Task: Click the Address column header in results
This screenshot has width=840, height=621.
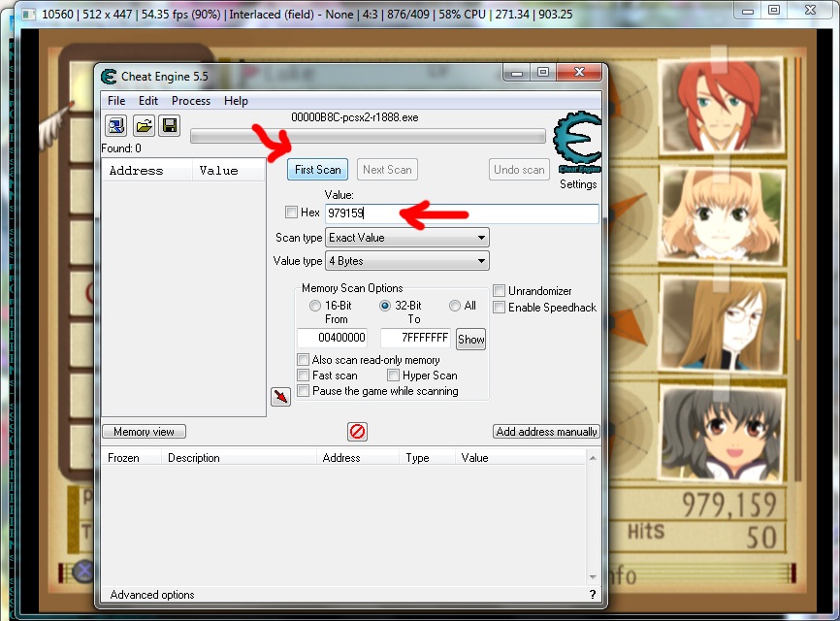Action: point(146,171)
